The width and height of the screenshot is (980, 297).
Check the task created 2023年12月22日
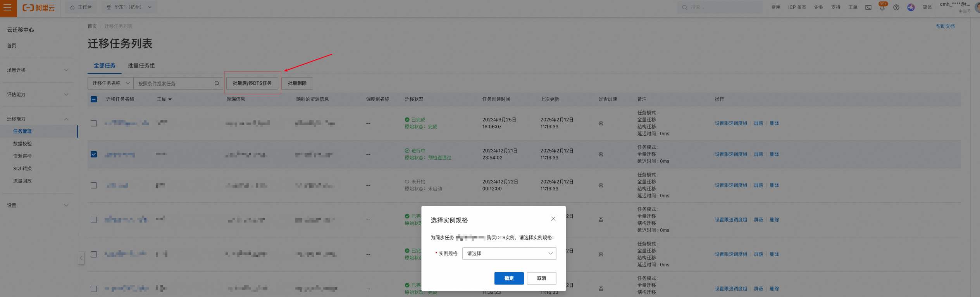[94, 185]
